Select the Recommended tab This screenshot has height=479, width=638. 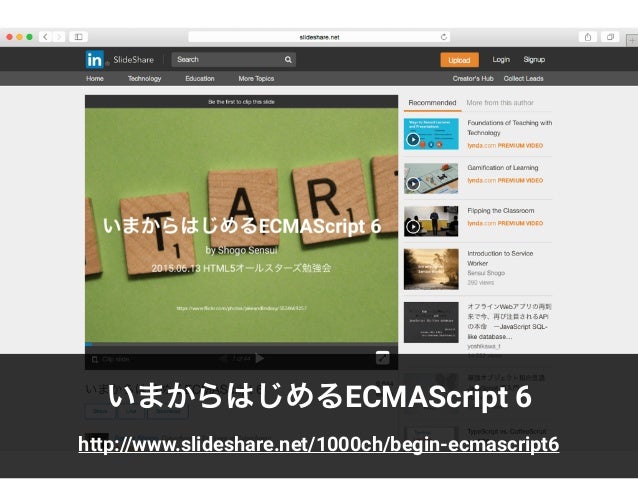click(432, 103)
